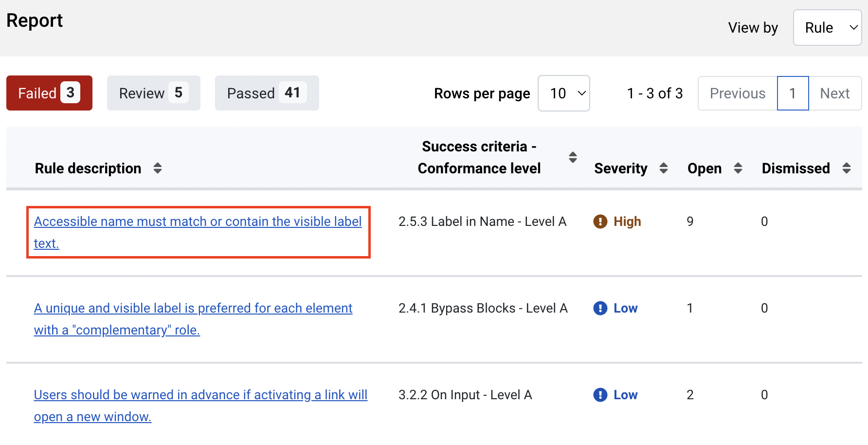Click Low severity icon for On Input
The height and width of the screenshot is (445, 868).
pyautogui.click(x=600, y=395)
